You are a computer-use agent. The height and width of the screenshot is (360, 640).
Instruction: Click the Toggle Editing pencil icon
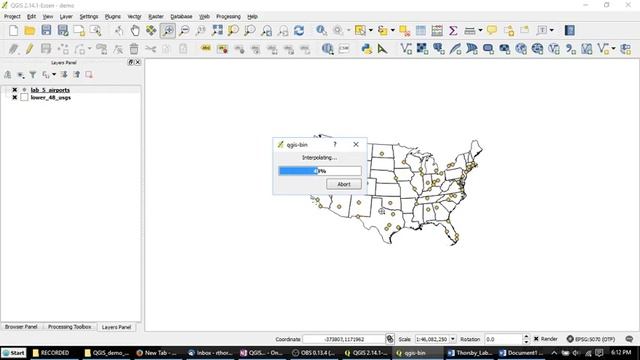point(29,49)
